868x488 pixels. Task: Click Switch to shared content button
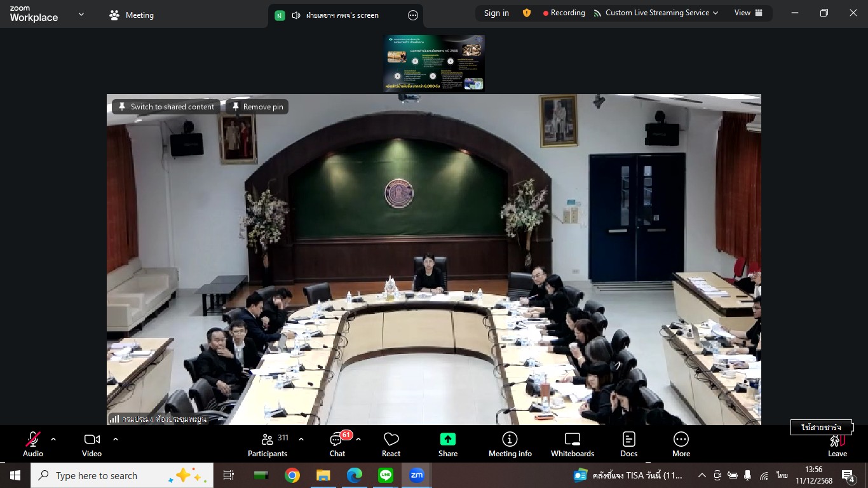tap(166, 107)
